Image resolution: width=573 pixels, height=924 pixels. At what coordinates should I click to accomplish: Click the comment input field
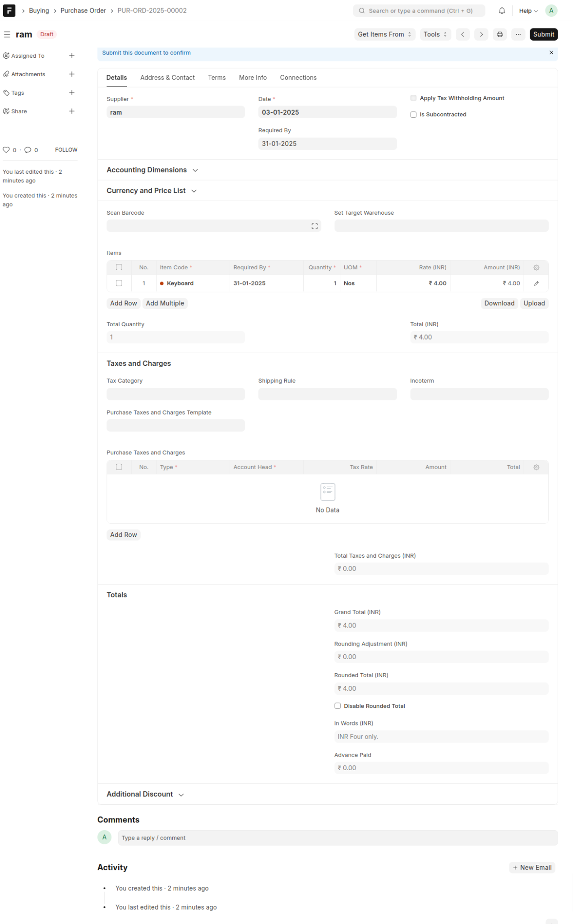(x=337, y=838)
